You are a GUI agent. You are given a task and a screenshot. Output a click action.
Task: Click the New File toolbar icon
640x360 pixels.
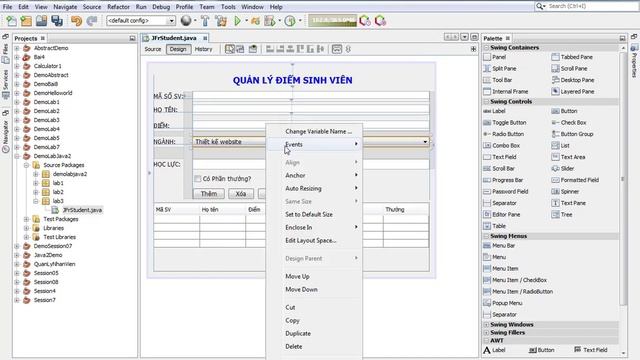click(x=11, y=21)
